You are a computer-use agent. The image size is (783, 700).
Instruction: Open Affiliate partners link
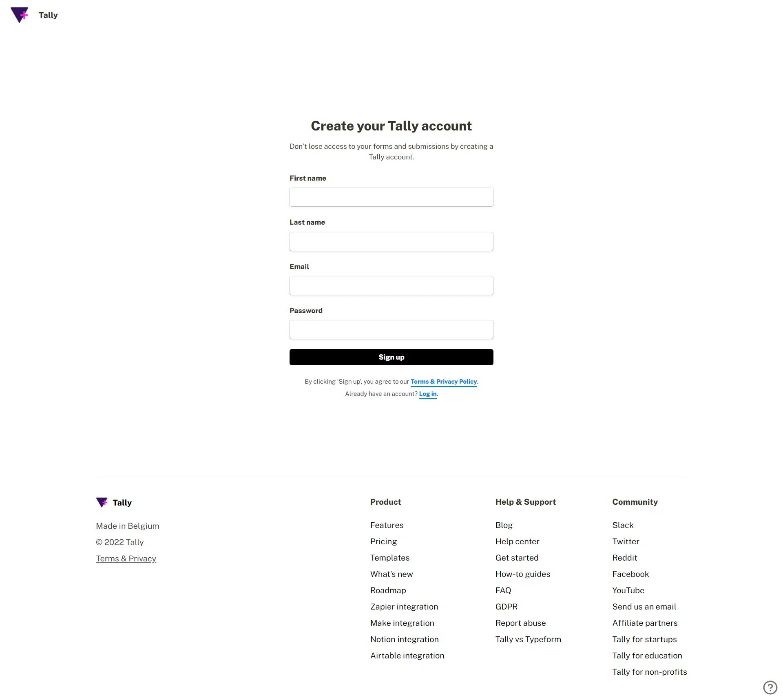click(x=645, y=623)
